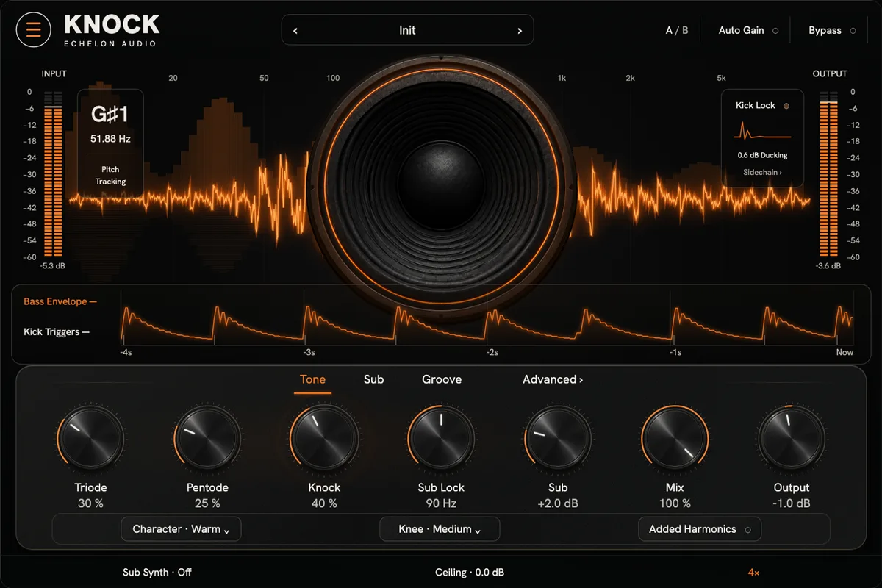882x588 pixels.
Task: Click the Mix 100 % value
Action: [x=675, y=503]
